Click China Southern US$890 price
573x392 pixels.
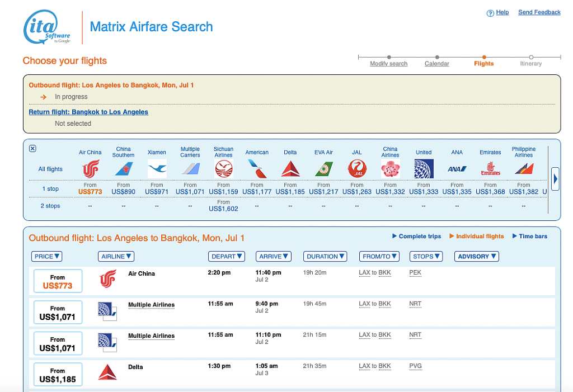[124, 192]
